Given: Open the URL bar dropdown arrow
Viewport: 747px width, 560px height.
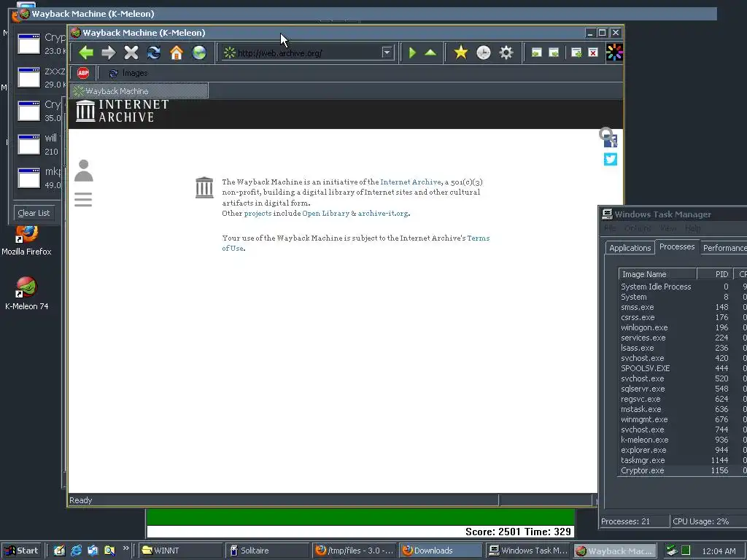Looking at the screenshot, I should coord(387,52).
